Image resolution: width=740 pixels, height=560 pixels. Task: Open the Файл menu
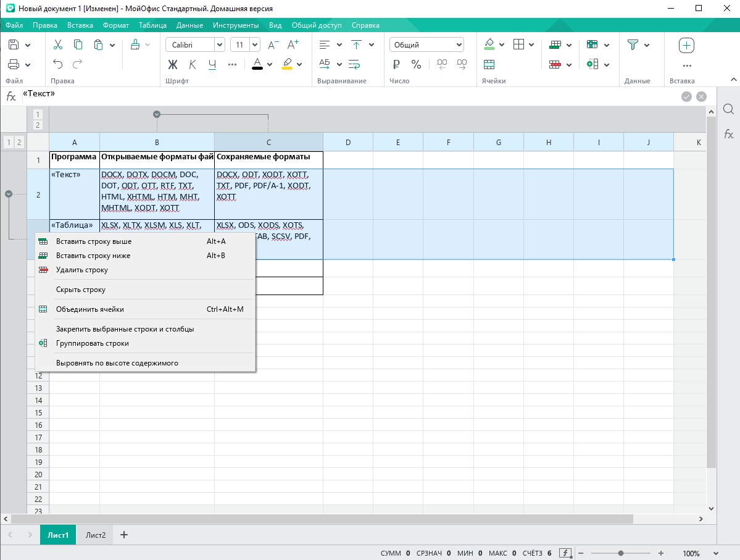[14, 25]
